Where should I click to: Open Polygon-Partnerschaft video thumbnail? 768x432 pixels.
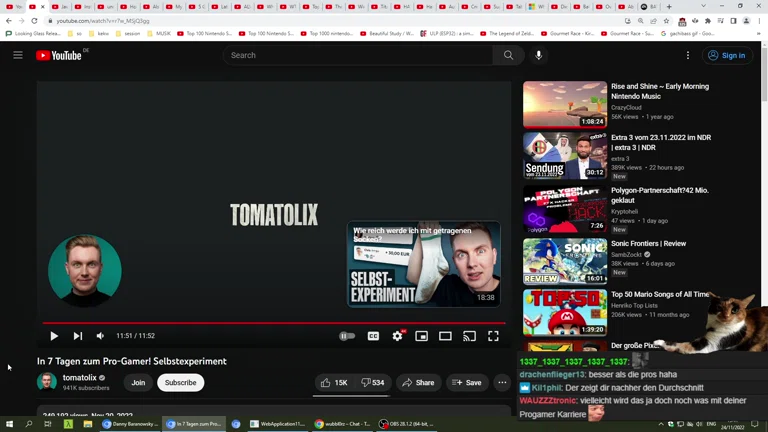(565, 209)
